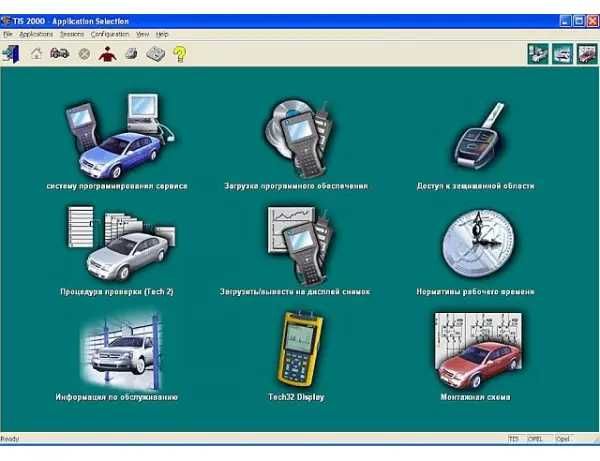The width and height of the screenshot is (600, 461).
Task: Click the printer toolbar icon
Action: tap(131, 54)
